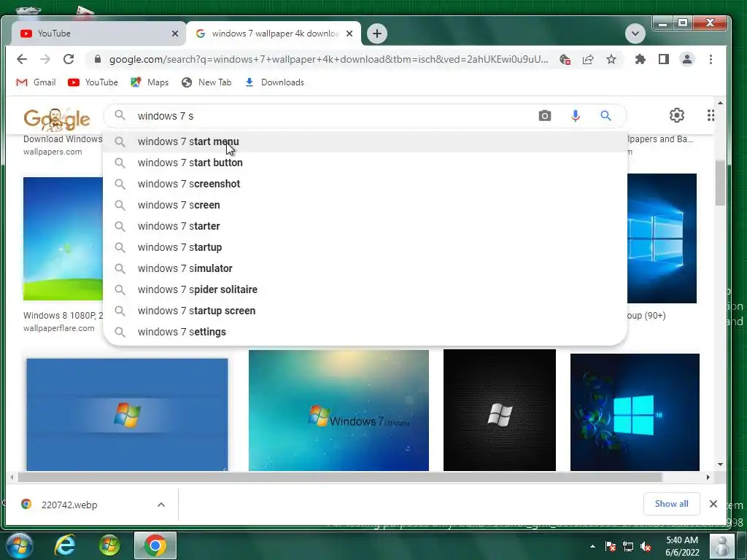This screenshot has height=560, width=747.
Task: Open Chrome's three-dot menu
Action: [x=711, y=59]
